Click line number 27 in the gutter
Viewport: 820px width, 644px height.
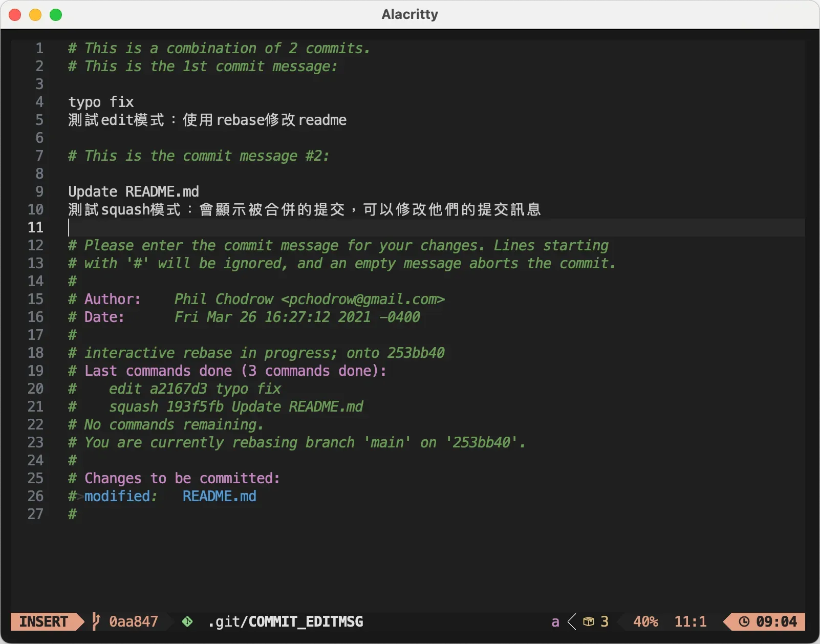point(35,514)
